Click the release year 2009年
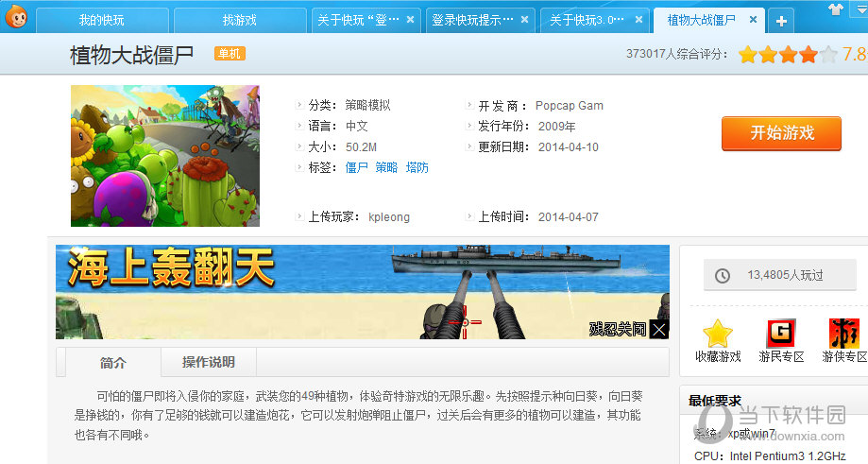 coord(556,127)
